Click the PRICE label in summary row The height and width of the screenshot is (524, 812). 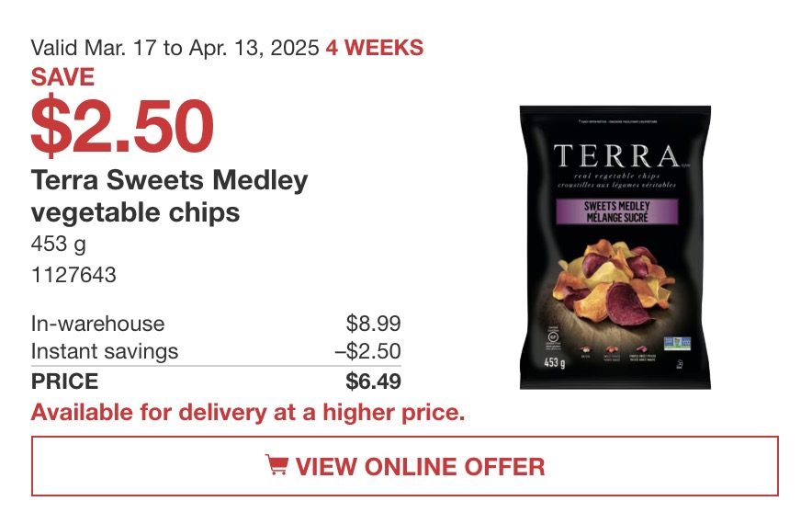coord(64,382)
